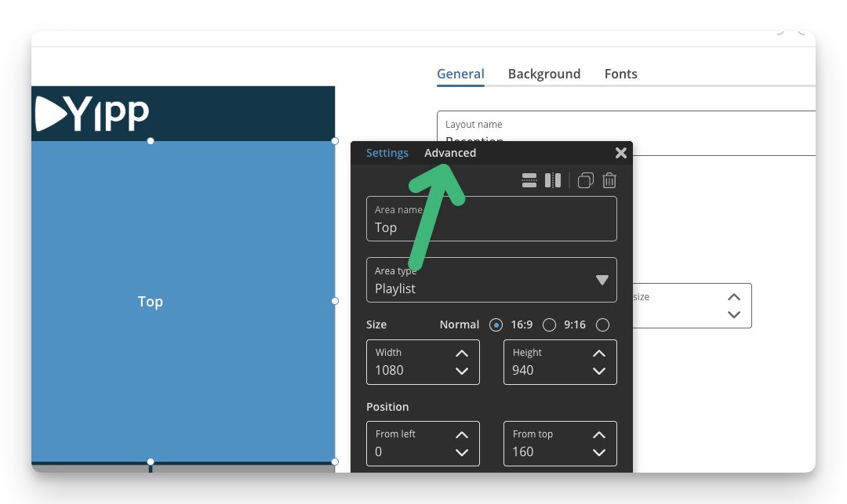Click the Area name input field
This screenshot has height=504, width=847.
pos(492,219)
